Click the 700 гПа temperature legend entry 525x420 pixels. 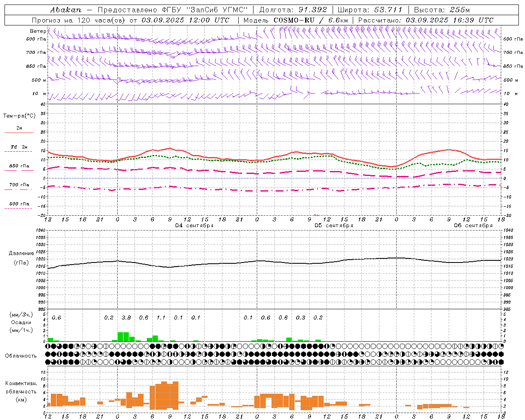19,185
